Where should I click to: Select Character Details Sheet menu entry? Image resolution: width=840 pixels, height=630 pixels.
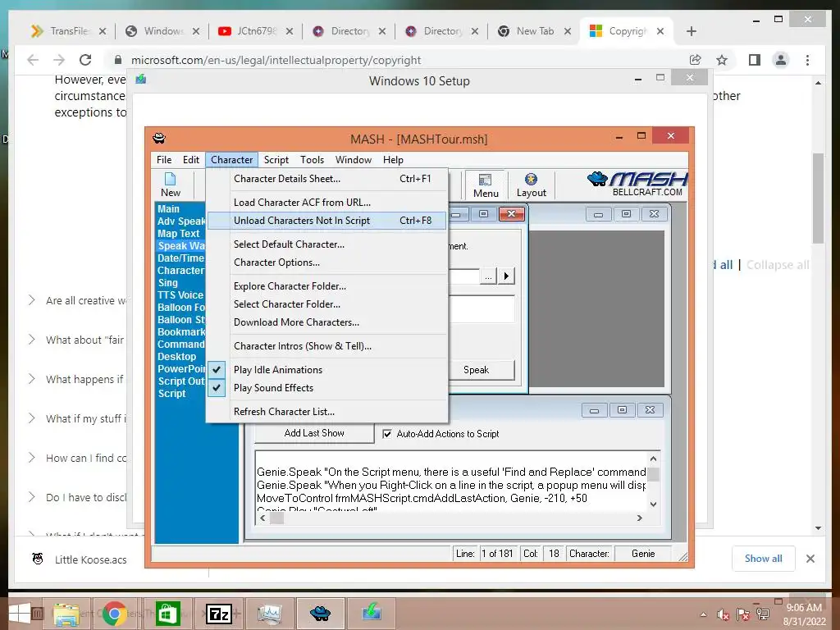pyautogui.click(x=326, y=179)
